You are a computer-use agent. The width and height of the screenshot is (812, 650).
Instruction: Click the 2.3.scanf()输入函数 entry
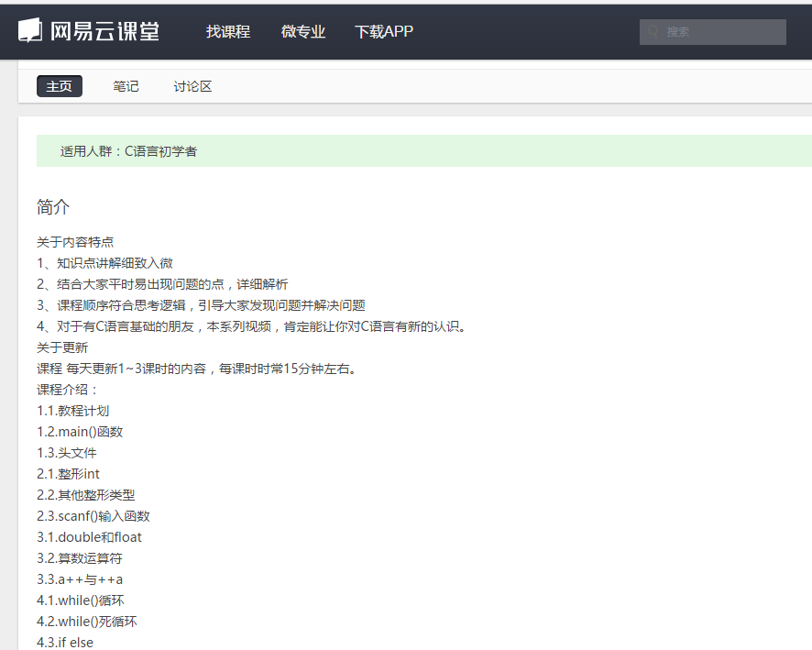93,516
